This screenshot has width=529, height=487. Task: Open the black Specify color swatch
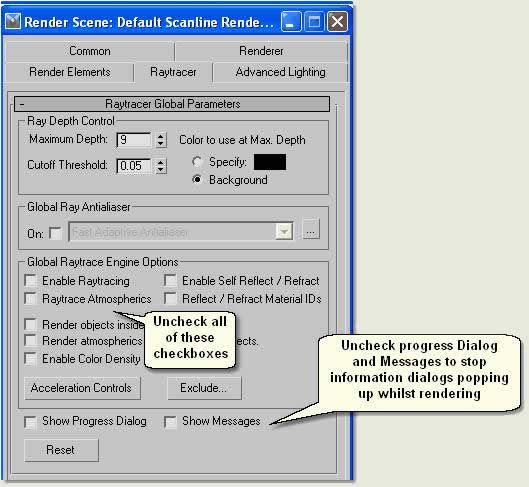270,162
